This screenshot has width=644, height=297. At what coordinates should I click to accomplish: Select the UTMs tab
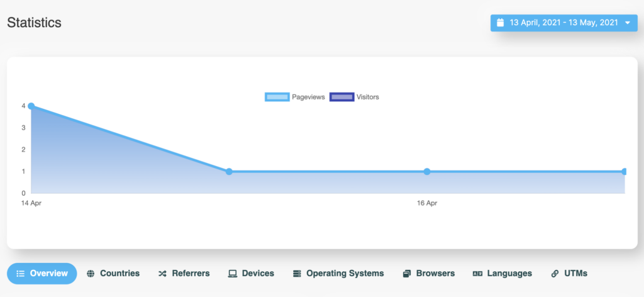[x=569, y=273]
